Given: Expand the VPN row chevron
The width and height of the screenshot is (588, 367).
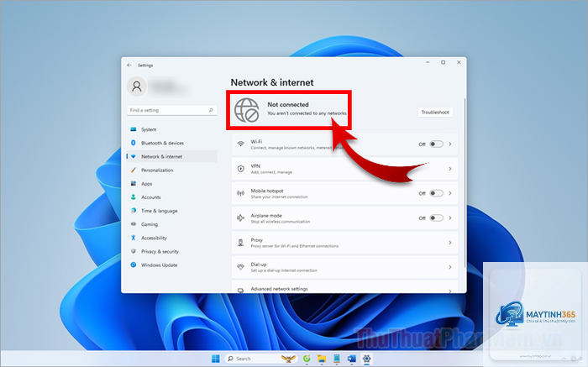Looking at the screenshot, I should click(x=450, y=169).
